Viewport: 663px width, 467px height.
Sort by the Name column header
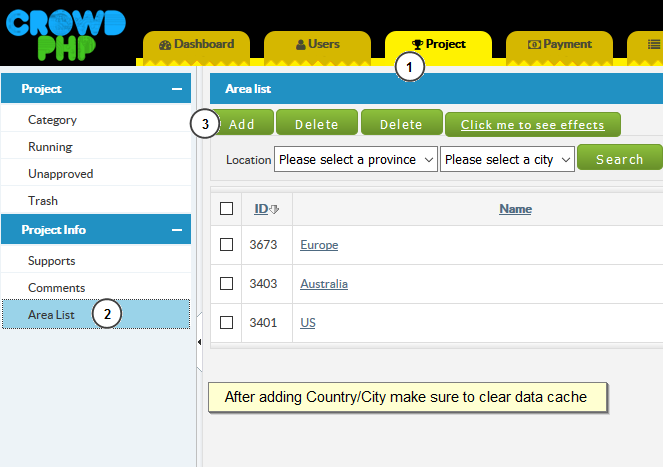[x=515, y=209]
